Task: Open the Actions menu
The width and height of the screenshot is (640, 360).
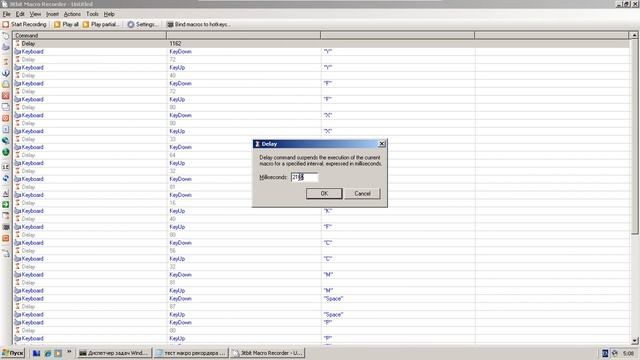Action: tap(72, 14)
